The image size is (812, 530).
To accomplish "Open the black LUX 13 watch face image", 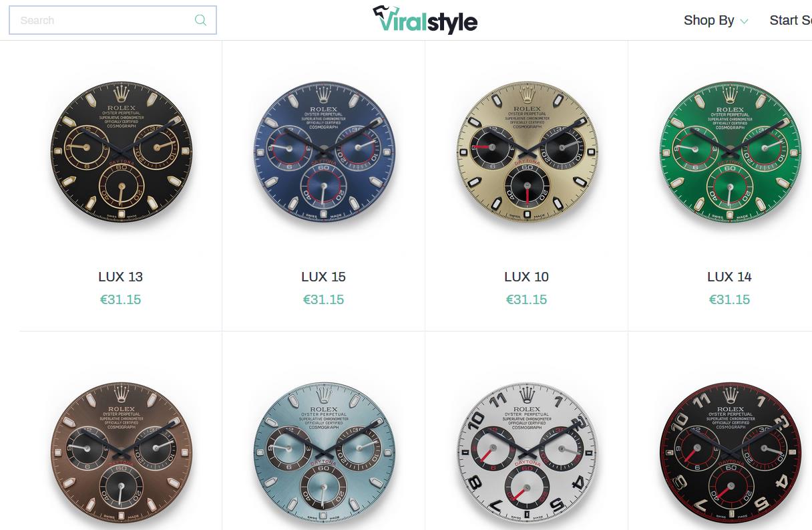I will 121,152.
